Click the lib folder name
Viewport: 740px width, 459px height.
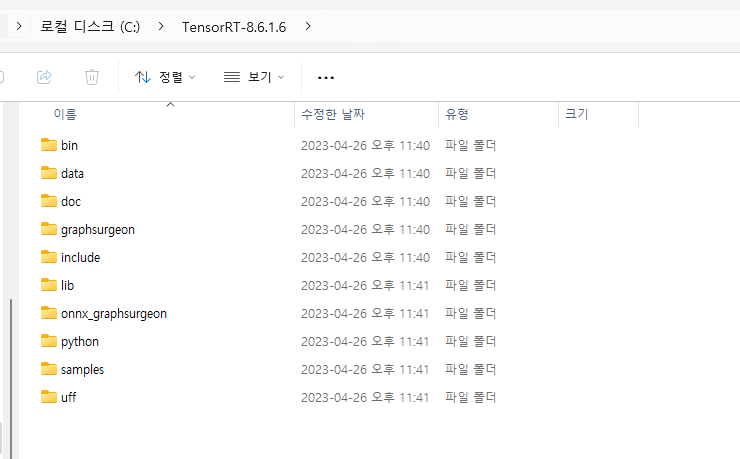pos(67,285)
